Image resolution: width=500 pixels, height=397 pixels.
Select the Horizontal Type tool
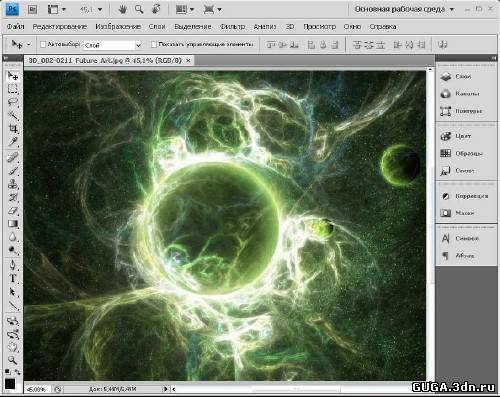pos(13,278)
